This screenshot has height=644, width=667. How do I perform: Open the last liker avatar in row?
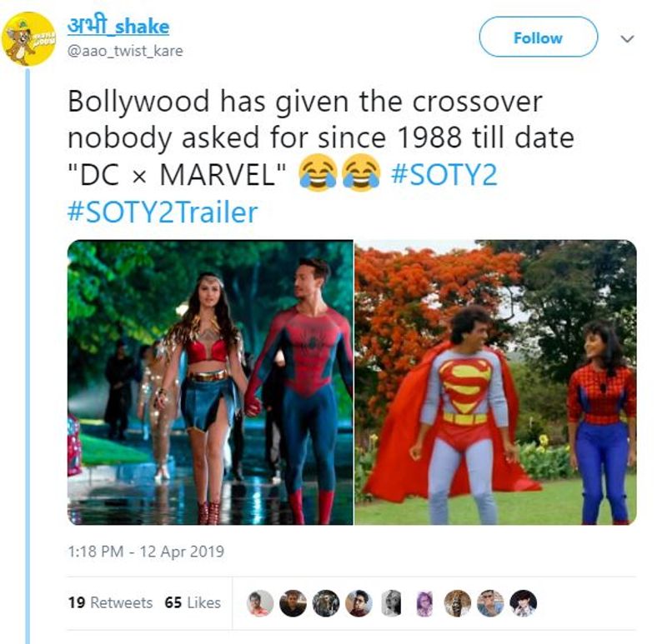coord(524,603)
